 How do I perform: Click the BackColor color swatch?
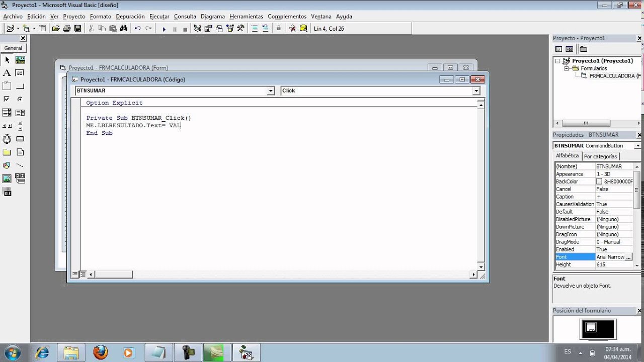[599, 182]
